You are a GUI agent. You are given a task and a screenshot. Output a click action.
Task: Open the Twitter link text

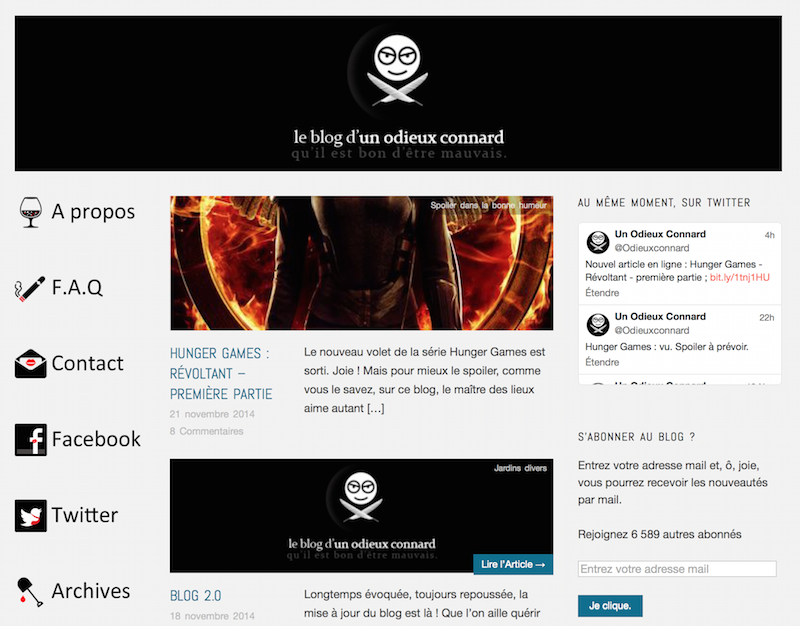85,515
